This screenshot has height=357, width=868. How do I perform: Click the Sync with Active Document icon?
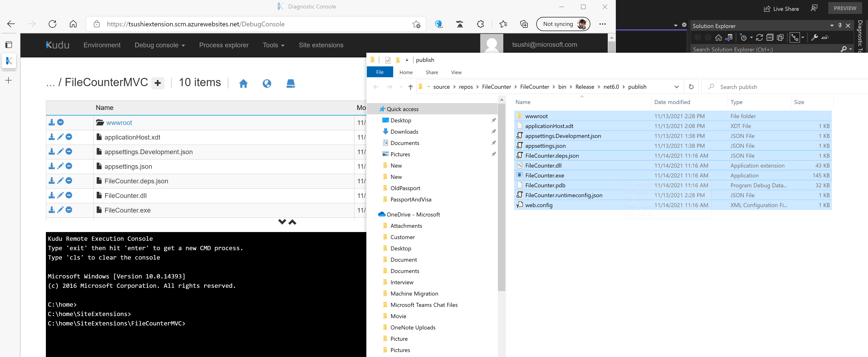[760, 37]
